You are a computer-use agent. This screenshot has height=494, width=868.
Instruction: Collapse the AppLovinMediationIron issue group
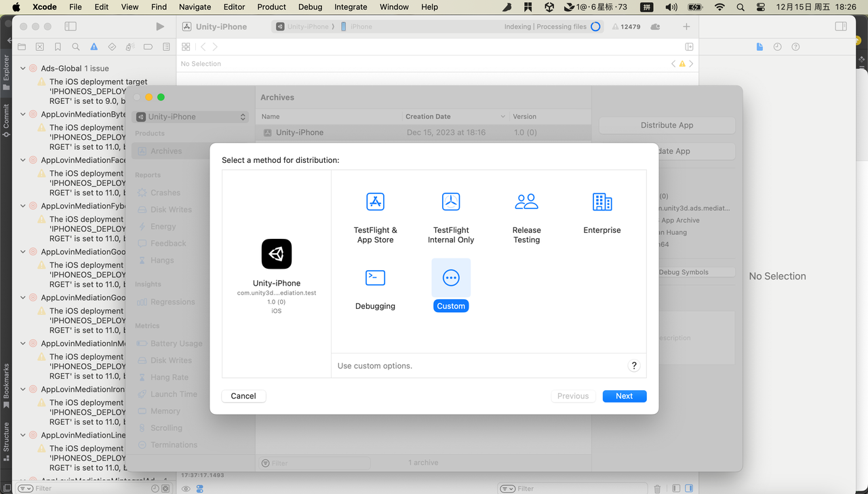[22, 389]
